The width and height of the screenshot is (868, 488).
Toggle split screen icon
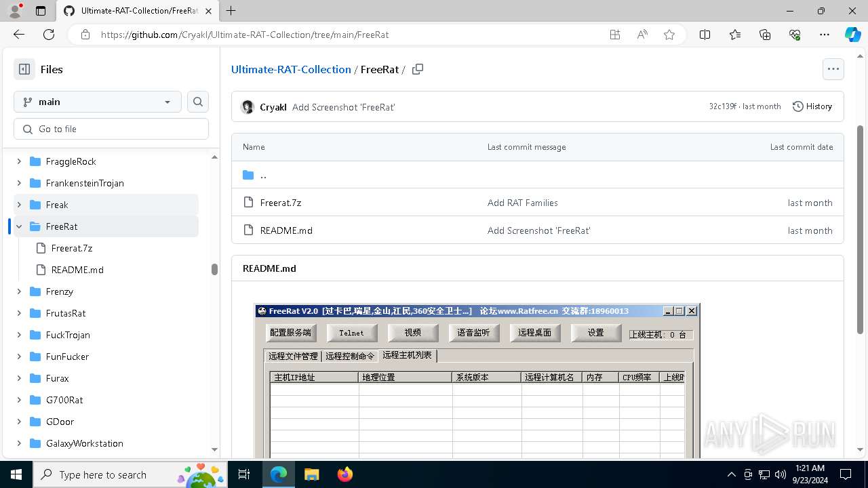[705, 35]
